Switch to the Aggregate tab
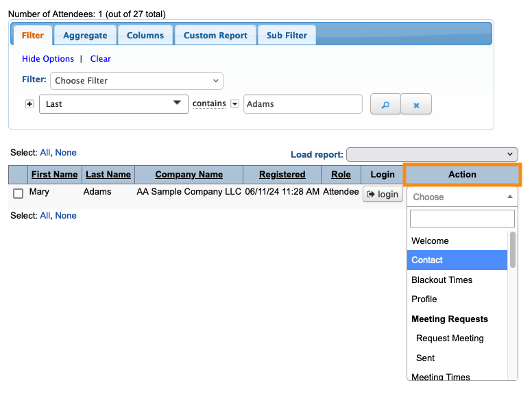 [x=85, y=35]
